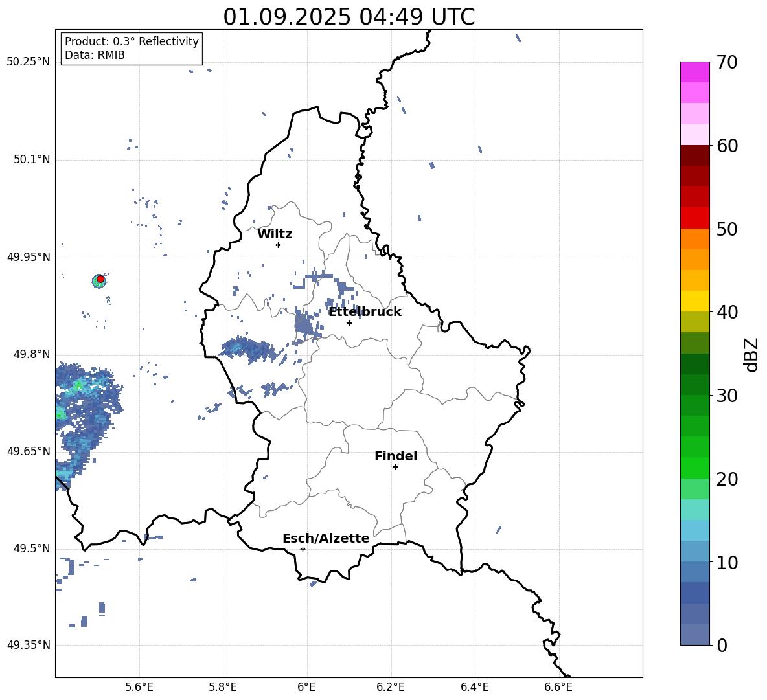Click the 49.5°N latitude label
The height and width of the screenshot is (700, 767).
[x=32, y=548]
